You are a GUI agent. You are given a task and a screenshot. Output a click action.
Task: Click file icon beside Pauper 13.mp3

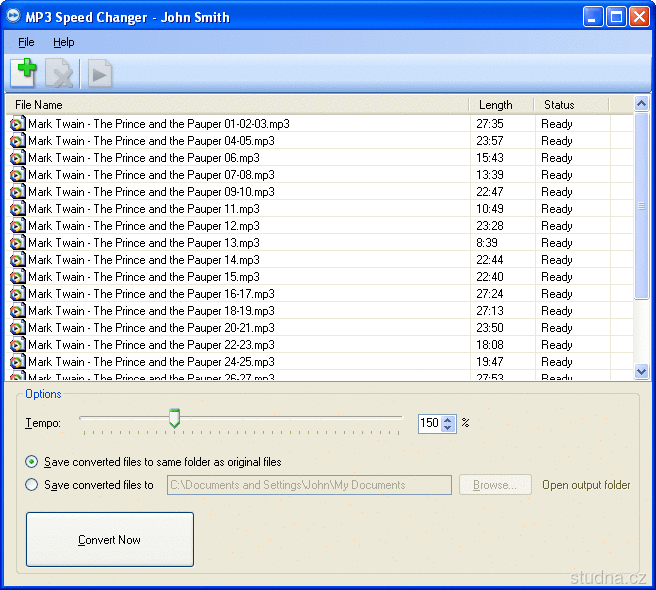17,243
